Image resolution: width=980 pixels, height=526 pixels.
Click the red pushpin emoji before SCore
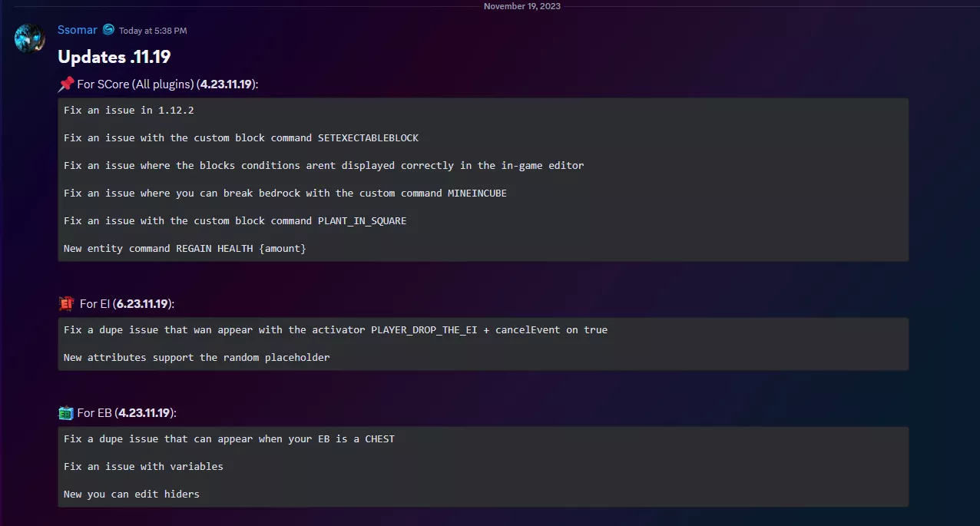point(66,84)
